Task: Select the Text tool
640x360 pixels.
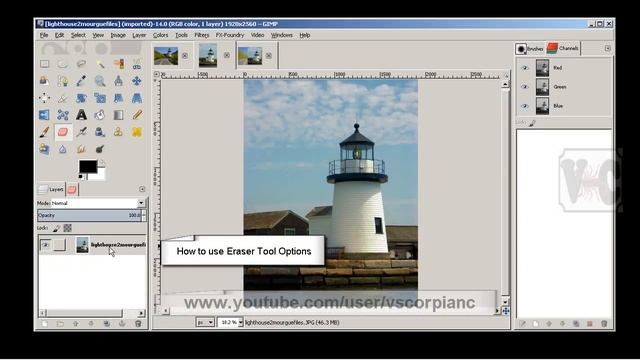Action: pos(81,115)
